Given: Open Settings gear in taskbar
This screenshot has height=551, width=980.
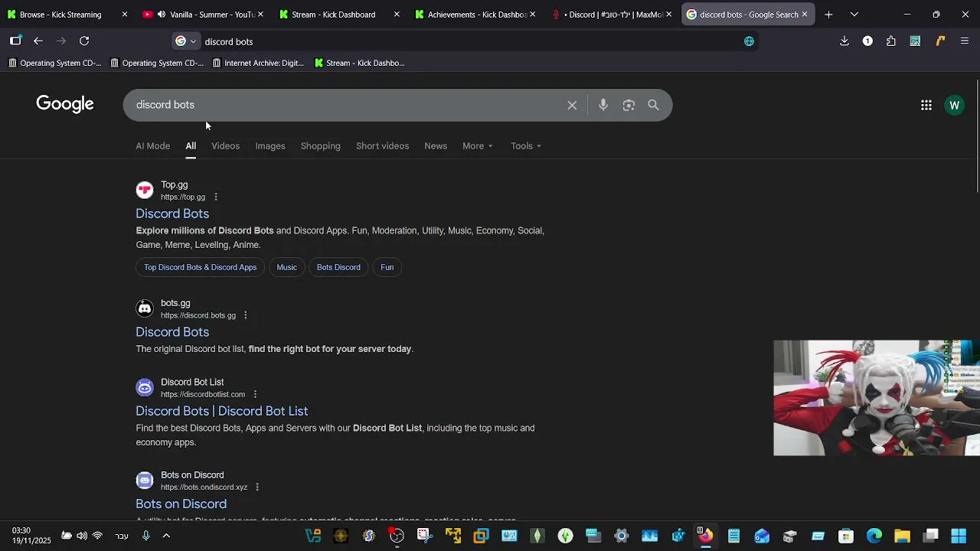Looking at the screenshot, I should 621,536.
